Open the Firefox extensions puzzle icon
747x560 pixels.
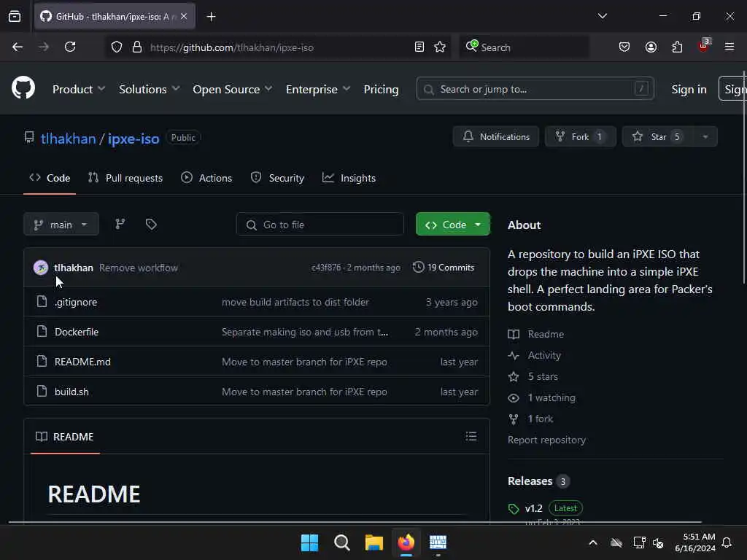tap(677, 47)
